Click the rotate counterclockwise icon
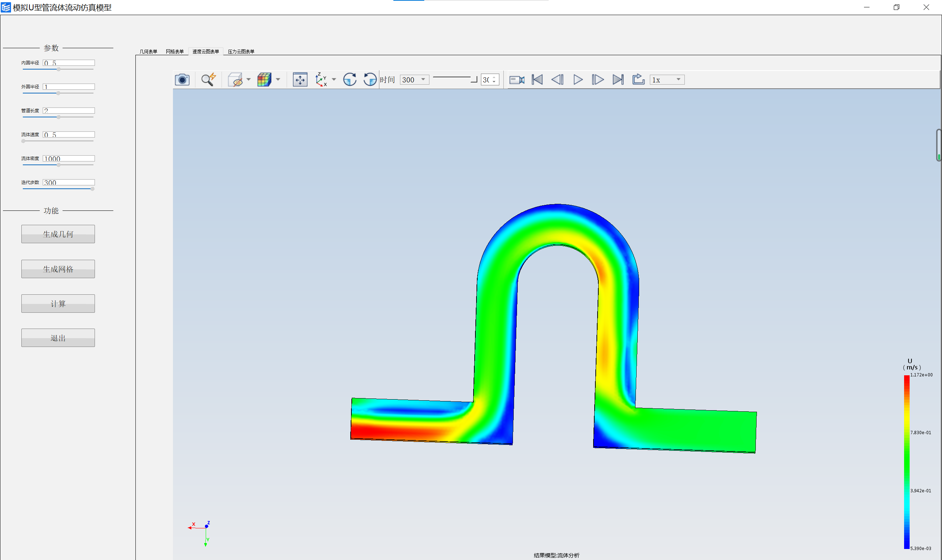 click(x=370, y=79)
